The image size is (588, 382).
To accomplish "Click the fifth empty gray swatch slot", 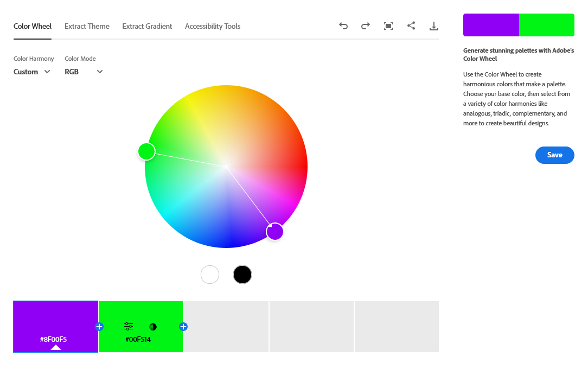I will (x=397, y=327).
